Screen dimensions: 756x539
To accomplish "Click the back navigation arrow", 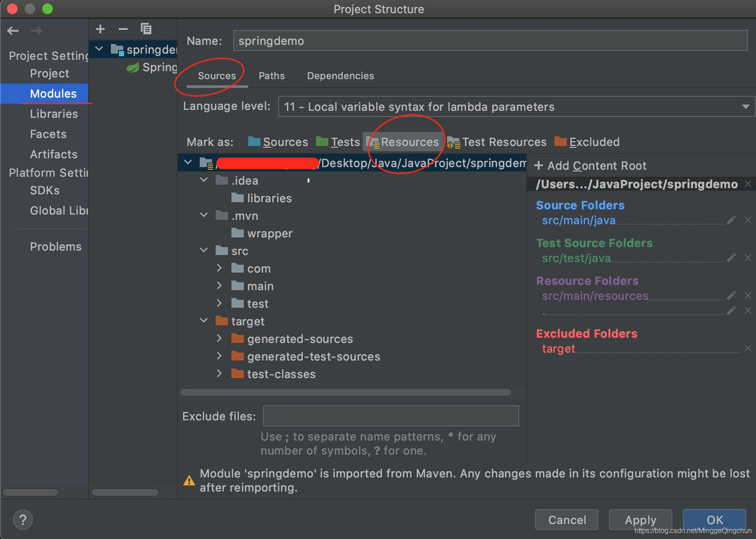I will pos(13,31).
